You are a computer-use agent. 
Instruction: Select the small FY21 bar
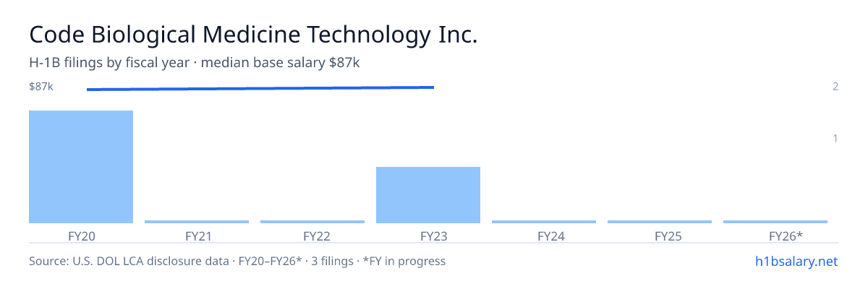[x=197, y=222]
